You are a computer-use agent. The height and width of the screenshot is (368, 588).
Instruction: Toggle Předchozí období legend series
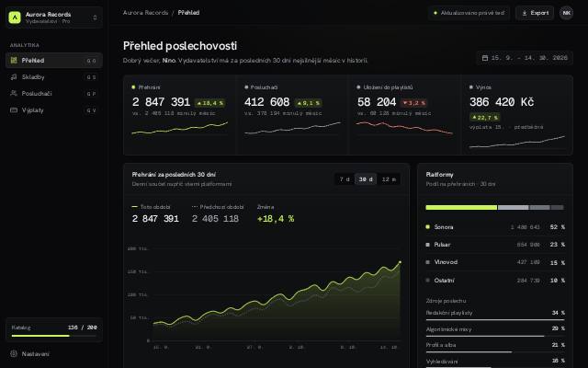pyautogui.click(x=218, y=207)
